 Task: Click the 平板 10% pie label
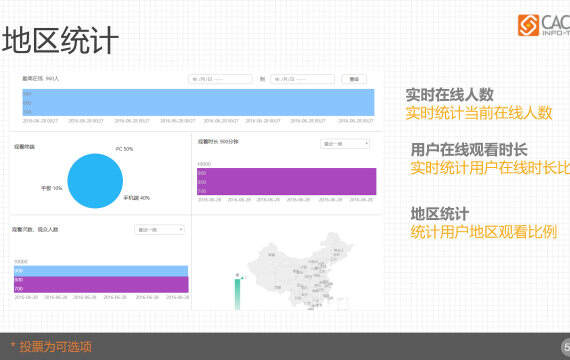click(52, 188)
